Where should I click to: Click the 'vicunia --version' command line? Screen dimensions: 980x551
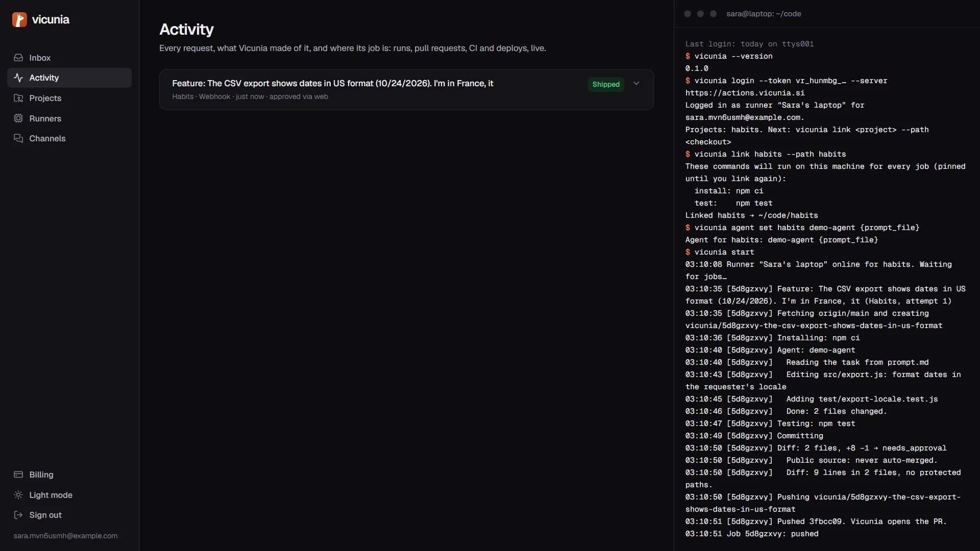pyautogui.click(x=729, y=56)
